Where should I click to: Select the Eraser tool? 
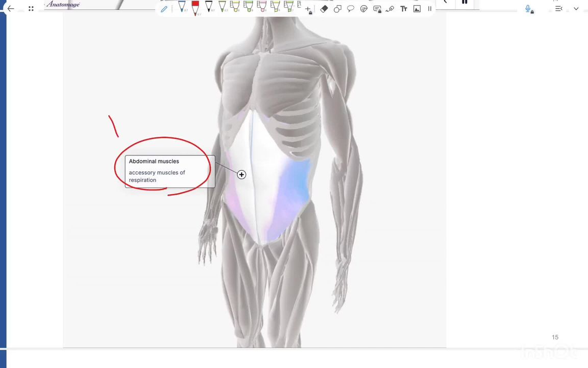tap(324, 9)
